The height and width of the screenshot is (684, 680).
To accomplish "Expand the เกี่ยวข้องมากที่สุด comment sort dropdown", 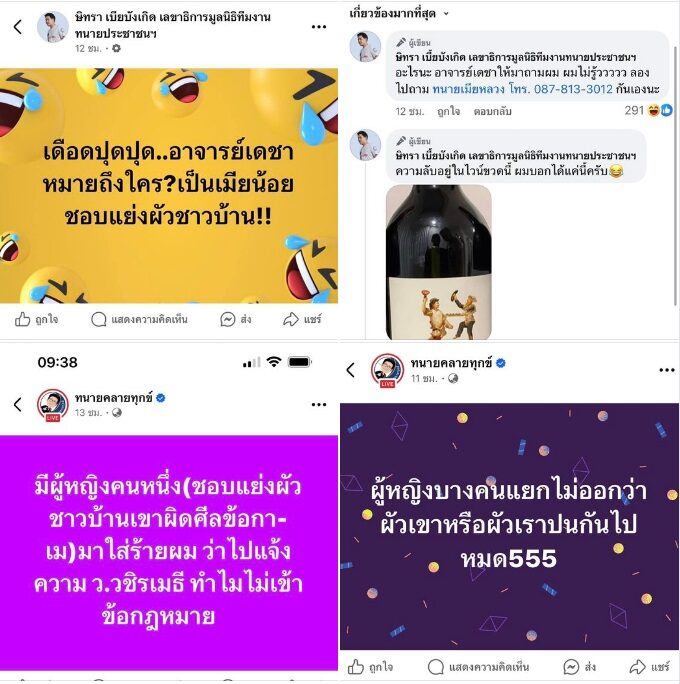I will click(x=399, y=14).
